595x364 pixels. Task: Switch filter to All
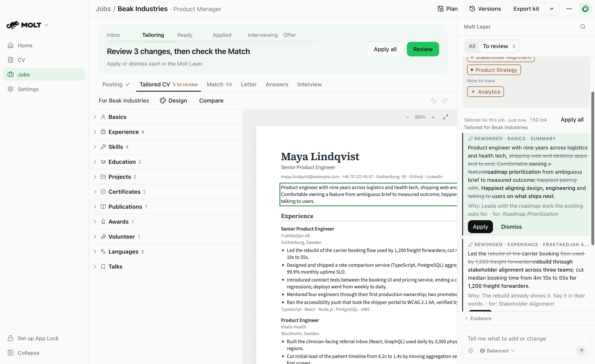[472, 46]
